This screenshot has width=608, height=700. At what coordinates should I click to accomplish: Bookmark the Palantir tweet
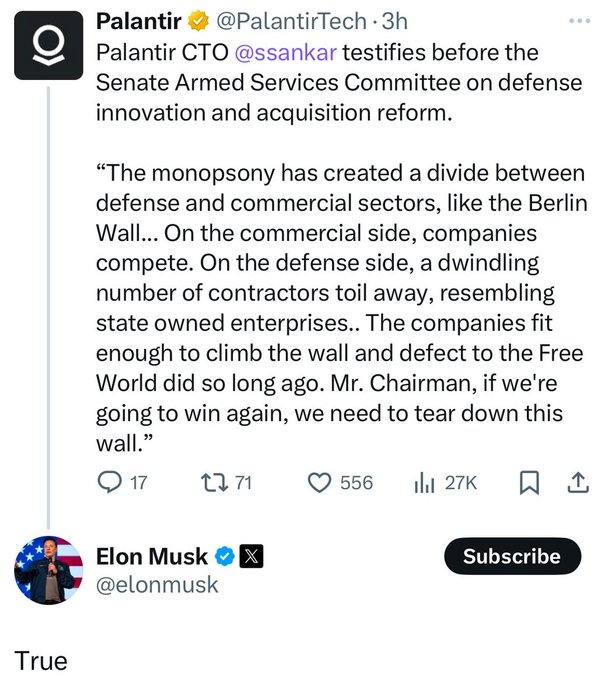coord(529,483)
